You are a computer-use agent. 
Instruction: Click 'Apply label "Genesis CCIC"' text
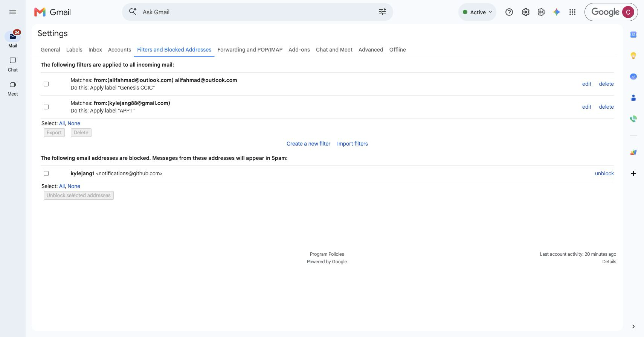click(x=122, y=88)
